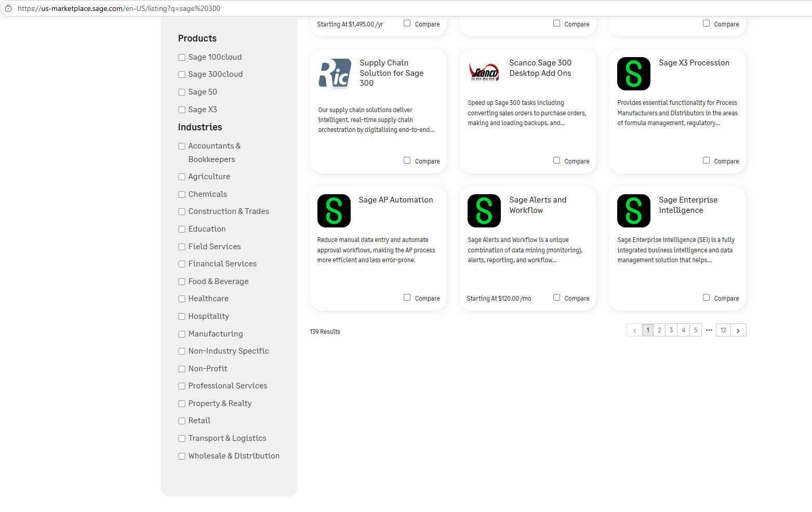Image resolution: width=812 pixels, height=512 pixels.
Task: Go to results page 3
Action: pyautogui.click(x=671, y=330)
